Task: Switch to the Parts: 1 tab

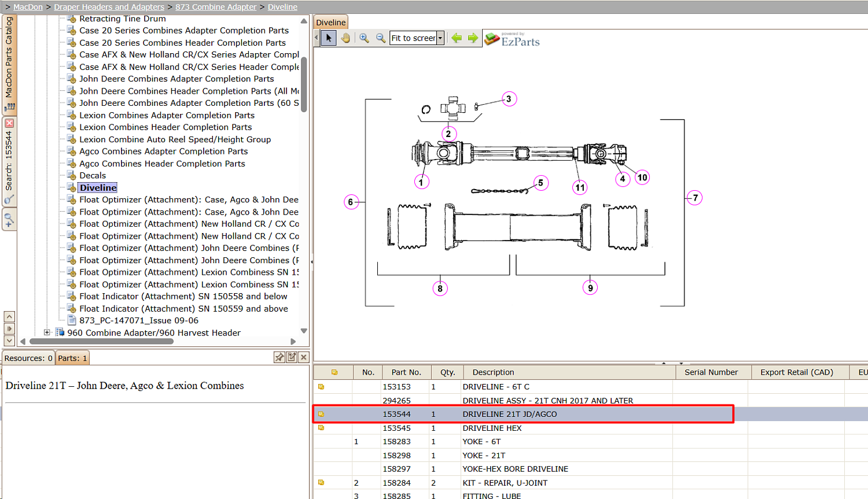Action: [72, 358]
